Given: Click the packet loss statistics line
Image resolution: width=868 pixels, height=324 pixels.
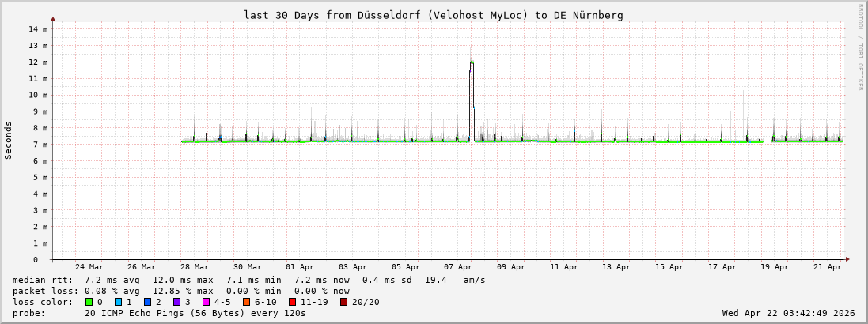Looking at the screenshot, I should point(181,291).
